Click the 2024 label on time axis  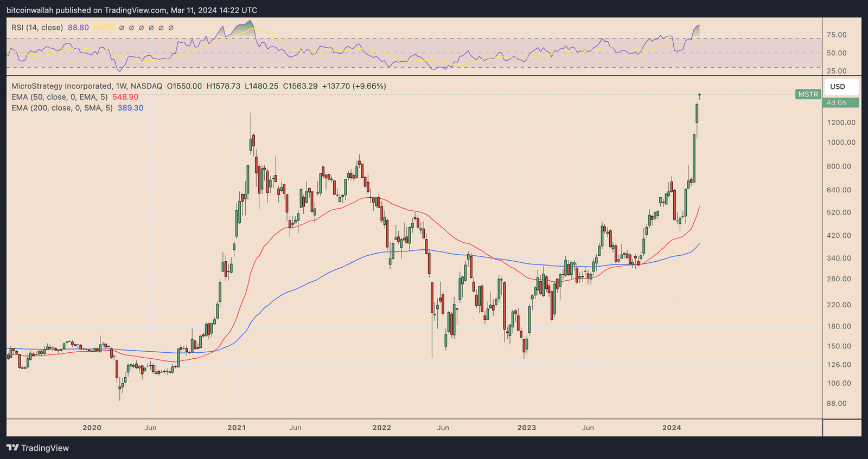coord(672,428)
